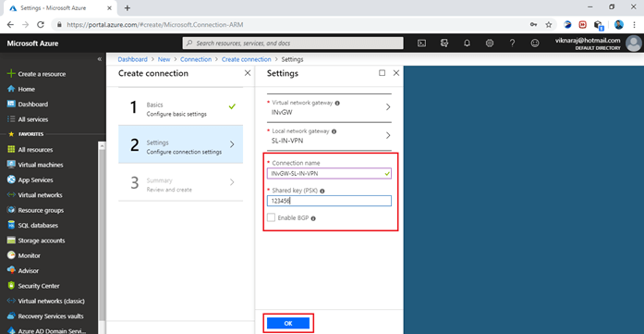Open Directory and subscription filter icon
The height and width of the screenshot is (334, 644).
pos(444,43)
